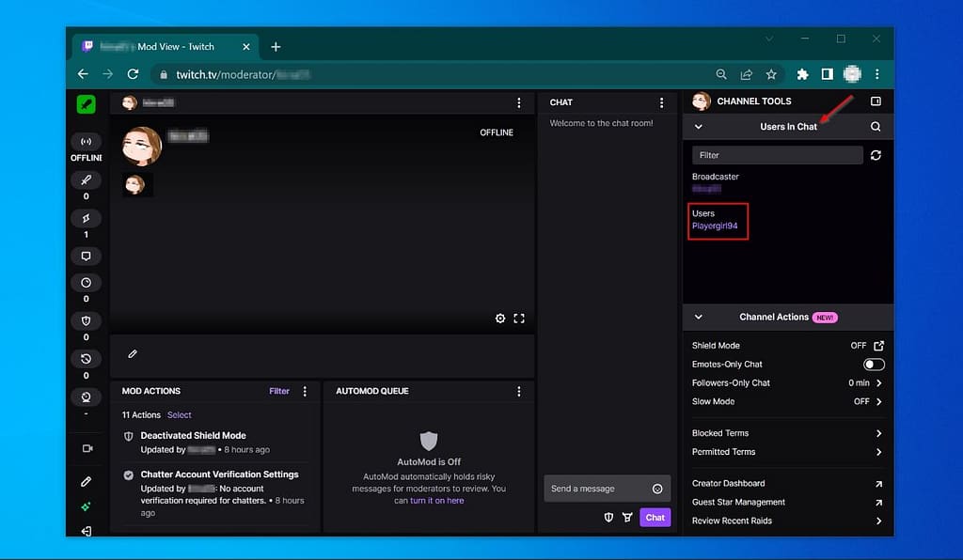Open the Chrome profile avatar

(852, 74)
